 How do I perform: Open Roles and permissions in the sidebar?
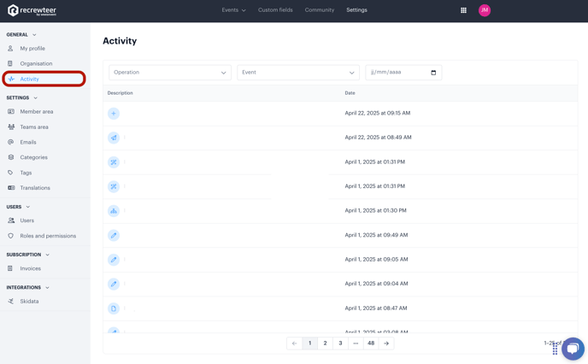click(48, 236)
